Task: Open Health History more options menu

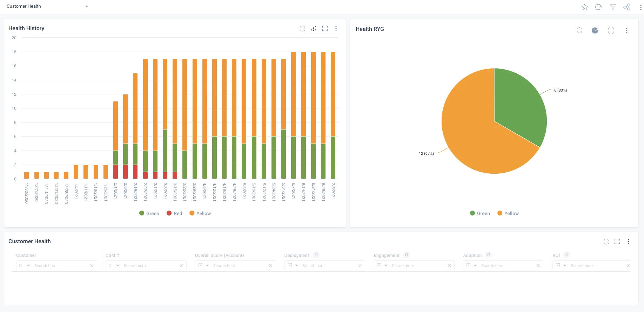Action: pos(336,29)
